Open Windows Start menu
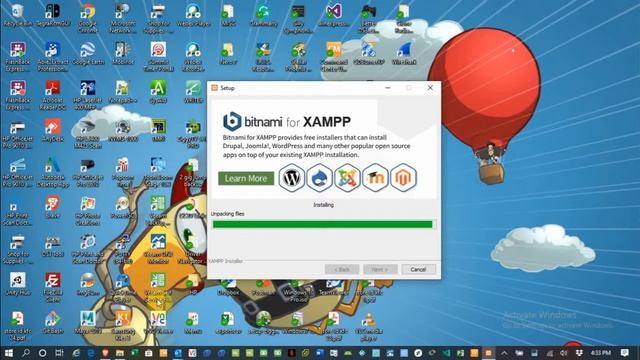The height and width of the screenshot is (360, 640). click(x=9, y=353)
